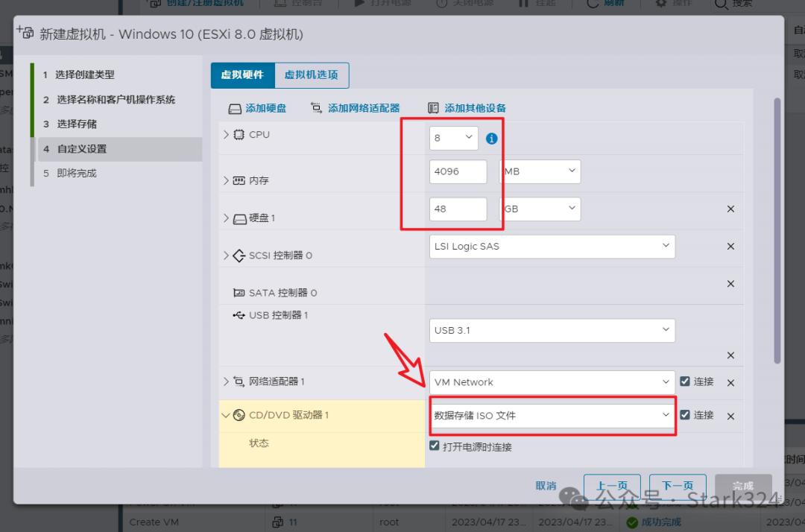Open the CPU count dropdown
This screenshot has height=532, width=805.
(454, 138)
